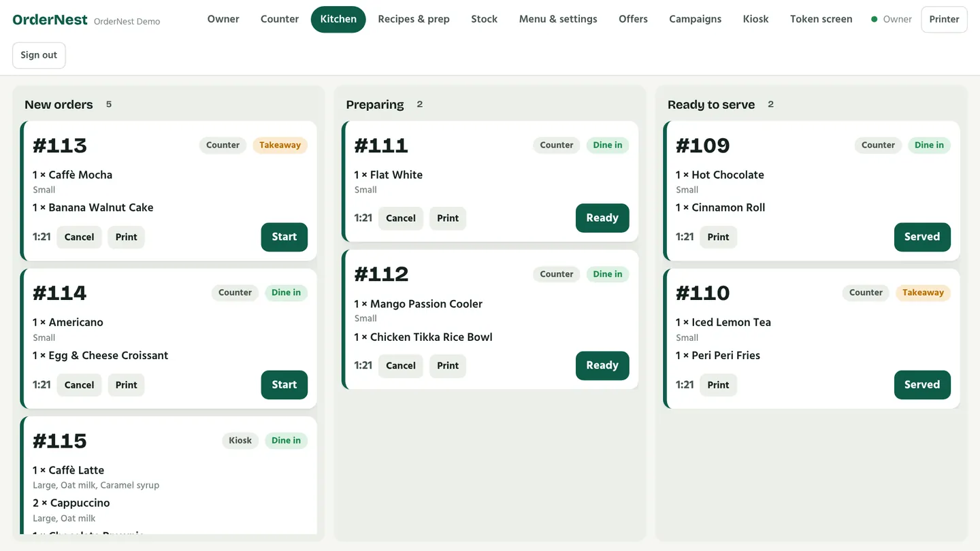Click '1 × Caffè Latte' item
The width and height of the screenshot is (980, 551).
click(68, 470)
